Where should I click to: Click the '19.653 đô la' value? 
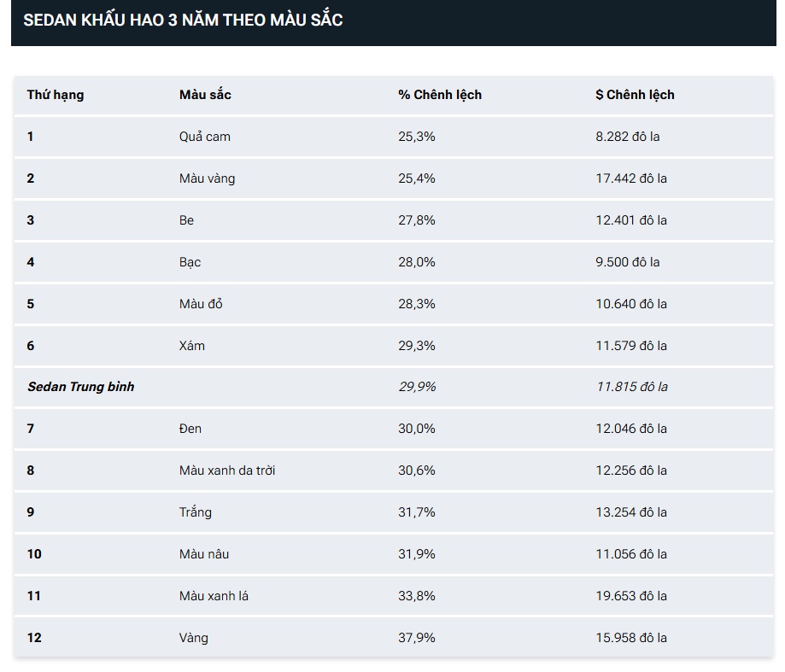631,596
